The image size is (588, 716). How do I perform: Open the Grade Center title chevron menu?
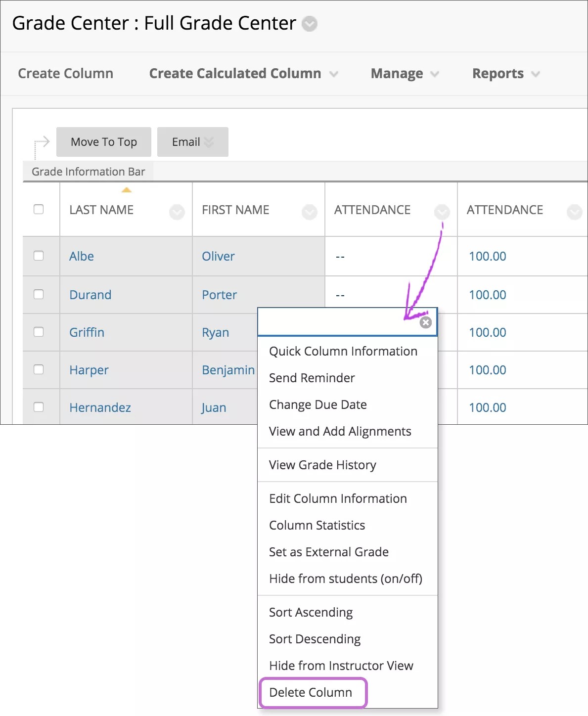tap(309, 24)
